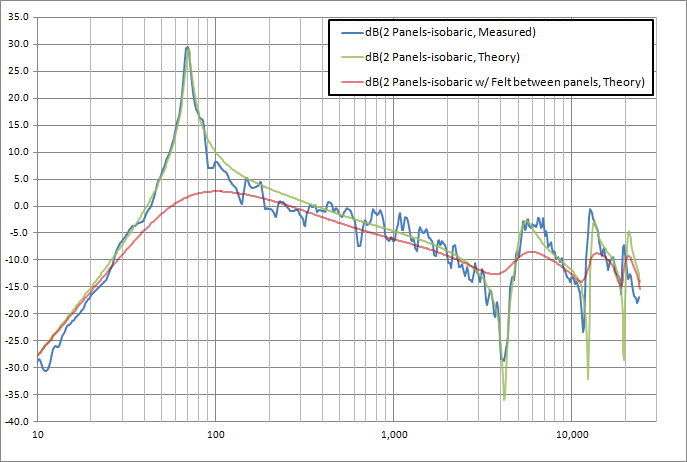Click the blue curve's resonance peak near 30 dB
Viewport: 687px width, 462px height.
(187, 47)
